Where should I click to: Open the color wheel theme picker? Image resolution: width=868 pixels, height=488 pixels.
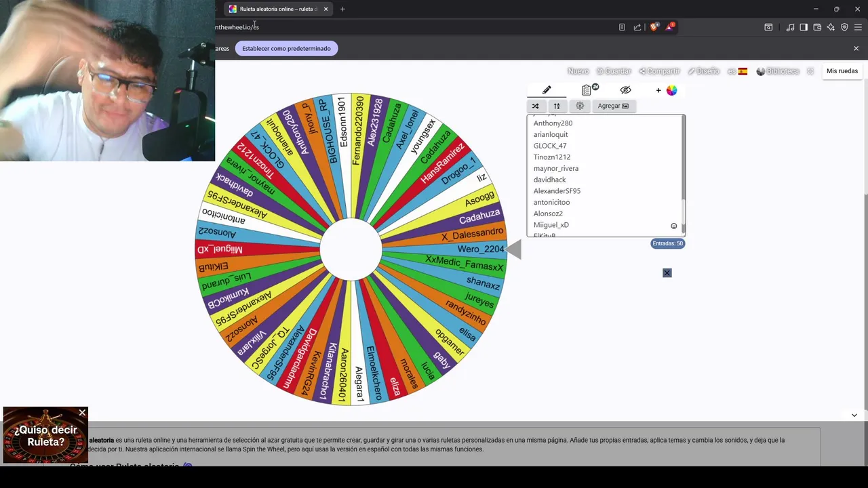(671, 90)
